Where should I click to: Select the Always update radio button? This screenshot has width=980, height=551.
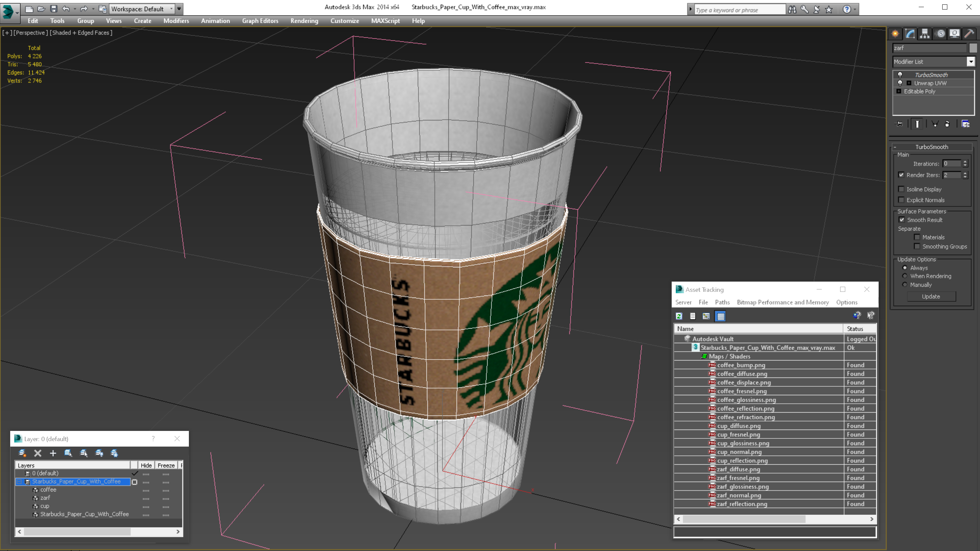click(x=905, y=268)
